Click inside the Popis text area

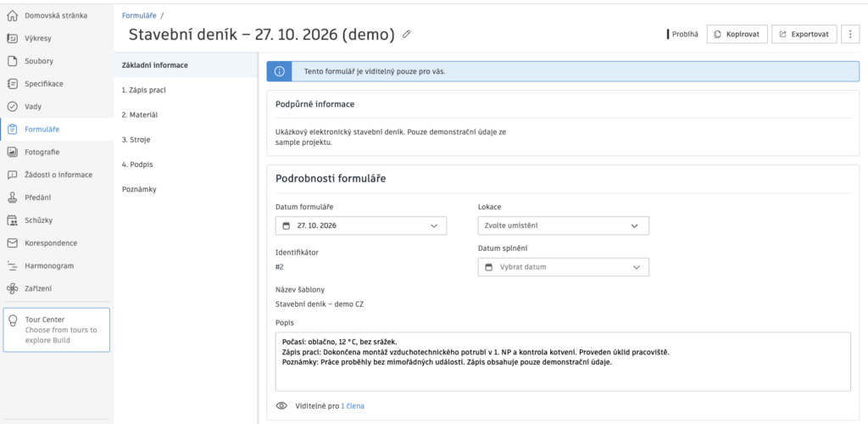pos(563,361)
